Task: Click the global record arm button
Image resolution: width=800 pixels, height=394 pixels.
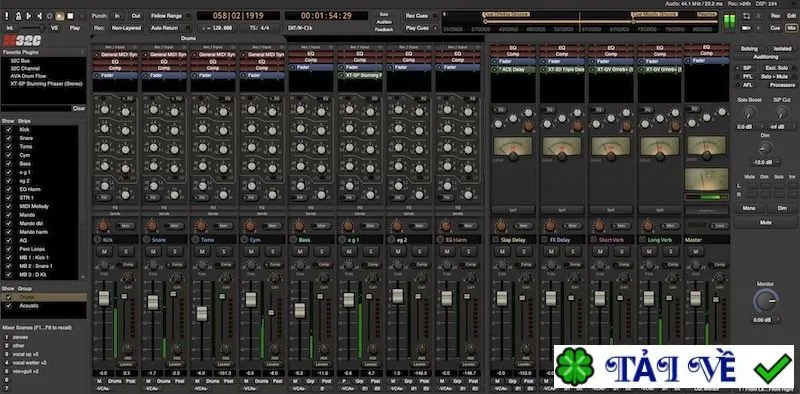Action: 81,16
